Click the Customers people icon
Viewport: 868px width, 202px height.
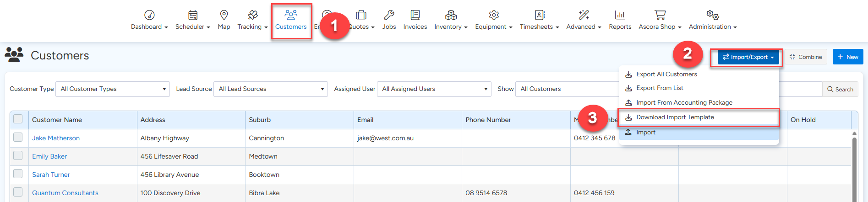(291, 15)
